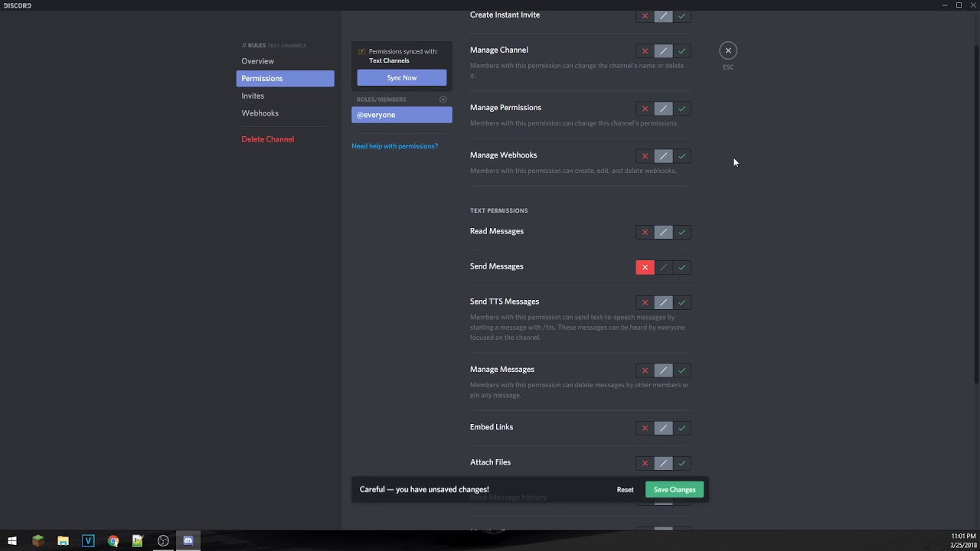
Task: Click the green check for Send Messages
Action: [681, 267]
